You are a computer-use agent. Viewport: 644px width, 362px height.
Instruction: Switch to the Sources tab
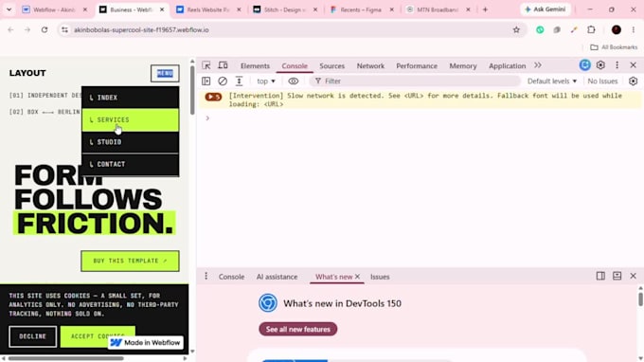click(x=331, y=65)
